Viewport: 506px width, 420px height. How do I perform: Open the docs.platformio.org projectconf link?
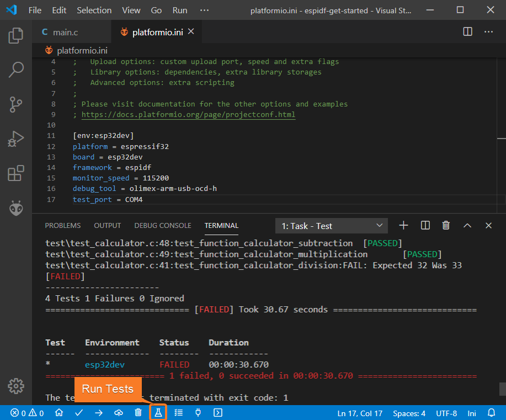(188, 115)
